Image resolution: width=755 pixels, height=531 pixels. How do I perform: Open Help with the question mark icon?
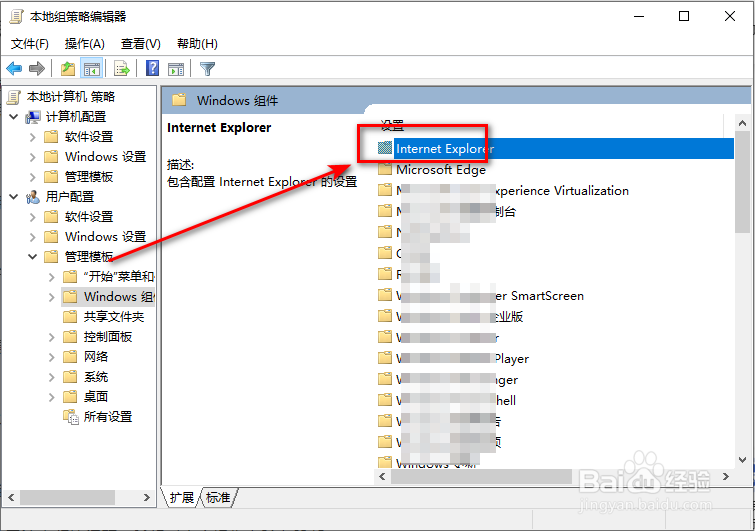152,69
